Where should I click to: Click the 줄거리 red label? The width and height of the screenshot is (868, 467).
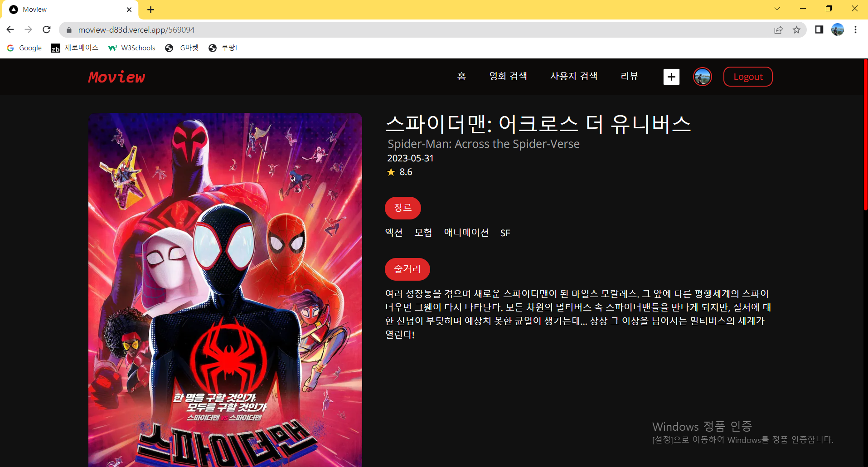pos(407,269)
